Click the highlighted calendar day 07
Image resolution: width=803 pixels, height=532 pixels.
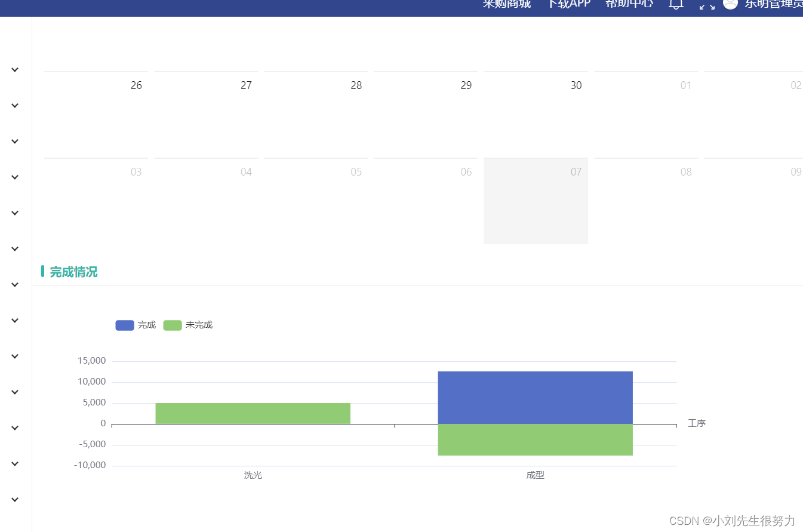[536, 201]
